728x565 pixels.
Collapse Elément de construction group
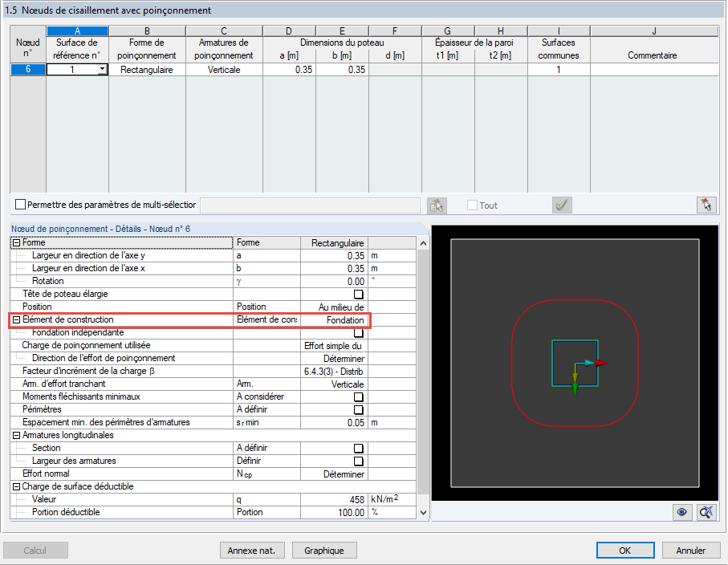coord(16,320)
